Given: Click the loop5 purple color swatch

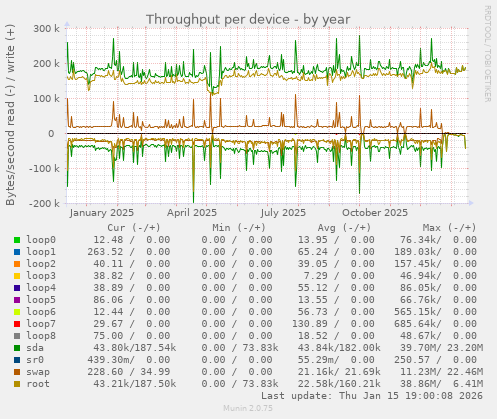Looking at the screenshot, I should click(x=17, y=300).
